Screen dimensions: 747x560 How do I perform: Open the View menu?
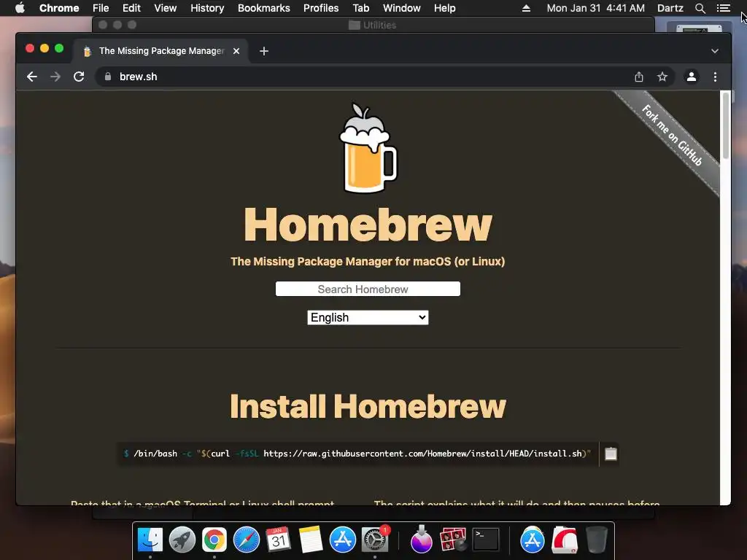click(166, 8)
